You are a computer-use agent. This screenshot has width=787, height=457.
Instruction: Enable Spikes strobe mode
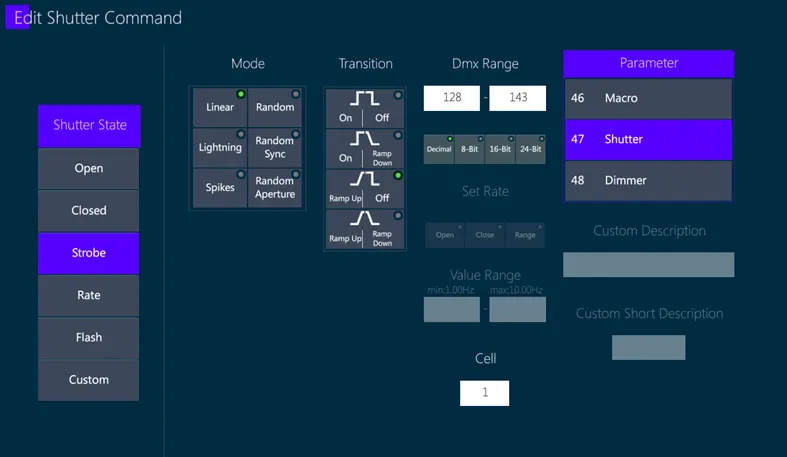pyautogui.click(x=220, y=188)
